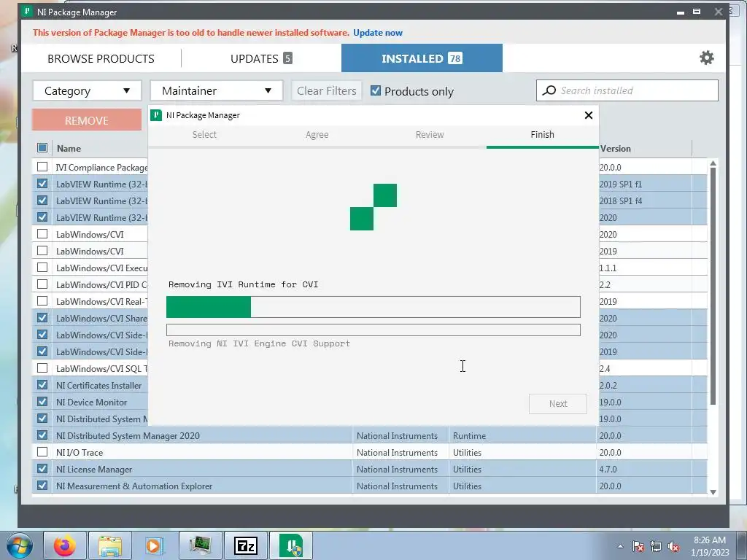Uncheck NI Certificates Installer checkbox
This screenshot has width=747, height=560.
point(42,385)
